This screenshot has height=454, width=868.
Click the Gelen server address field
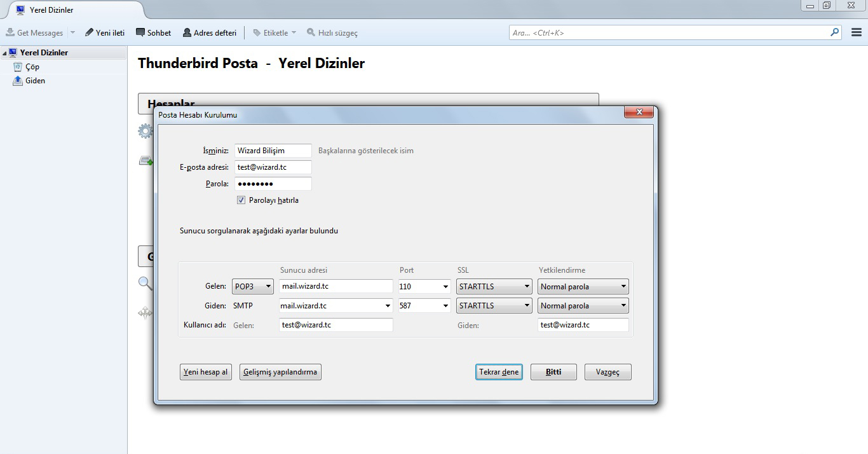coord(336,286)
